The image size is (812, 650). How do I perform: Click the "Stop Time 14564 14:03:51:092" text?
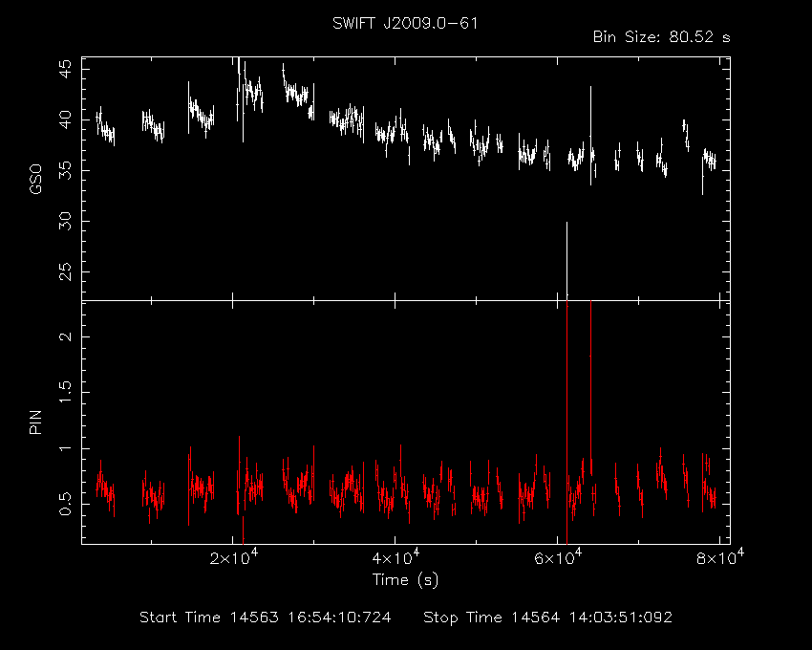click(548, 617)
